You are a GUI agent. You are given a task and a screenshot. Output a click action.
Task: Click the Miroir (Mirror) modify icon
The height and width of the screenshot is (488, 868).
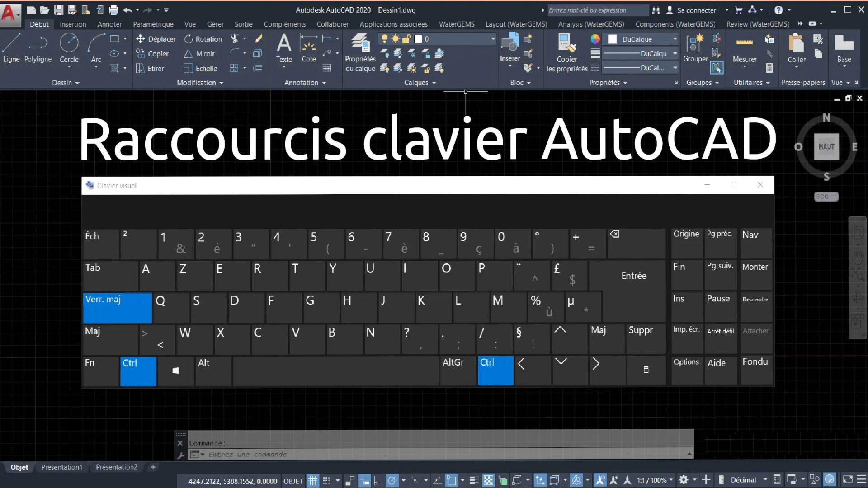pos(188,54)
